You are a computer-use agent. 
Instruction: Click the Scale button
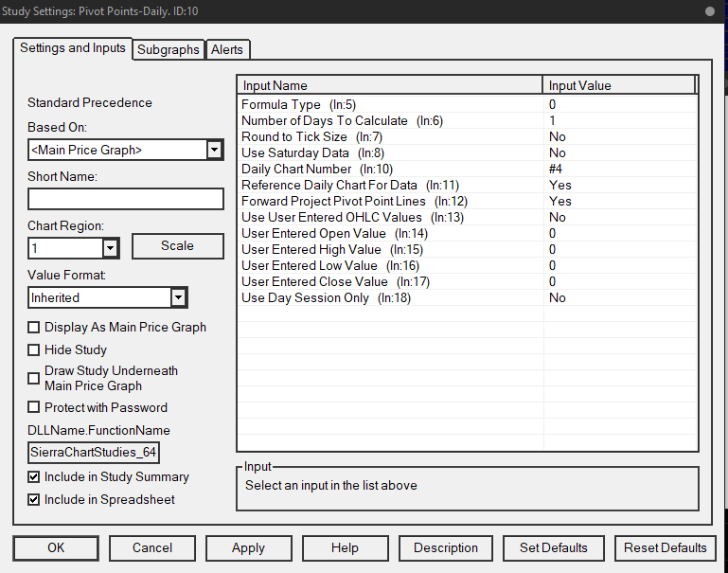tap(178, 246)
